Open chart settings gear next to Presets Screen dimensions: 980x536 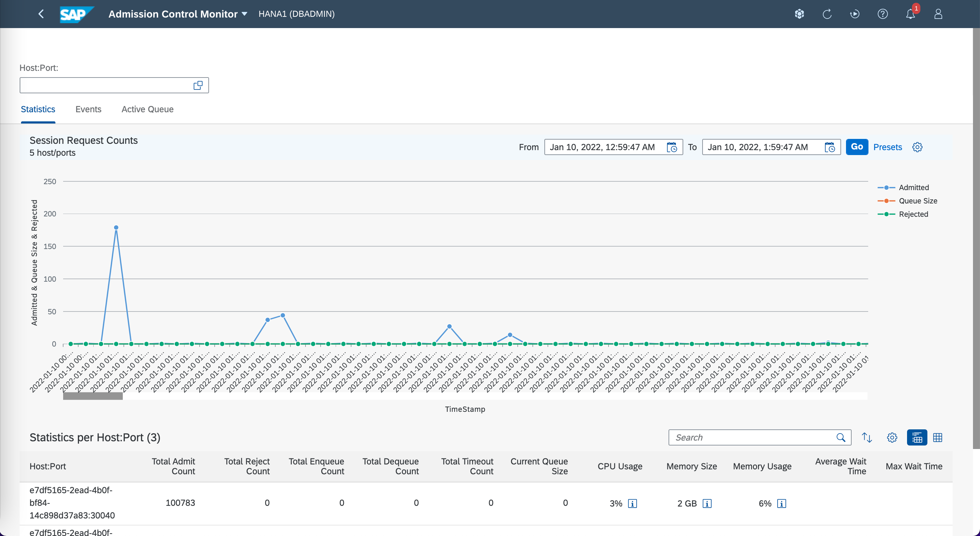click(x=917, y=147)
